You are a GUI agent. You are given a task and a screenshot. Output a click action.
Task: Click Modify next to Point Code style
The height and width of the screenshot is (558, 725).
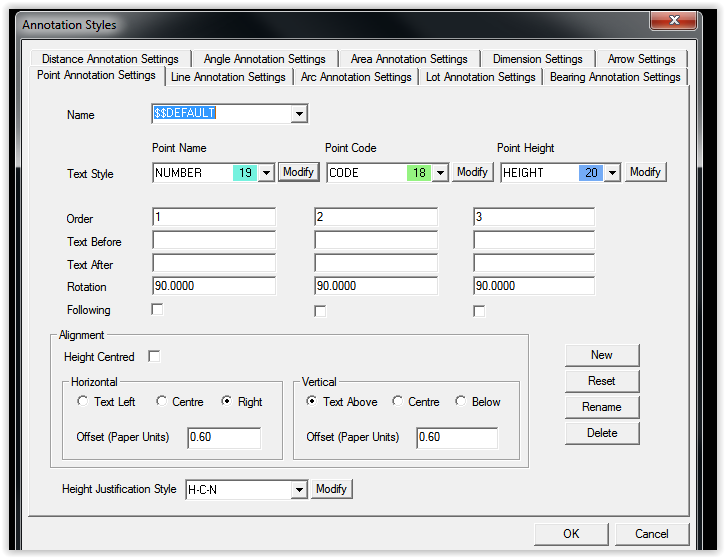point(473,172)
